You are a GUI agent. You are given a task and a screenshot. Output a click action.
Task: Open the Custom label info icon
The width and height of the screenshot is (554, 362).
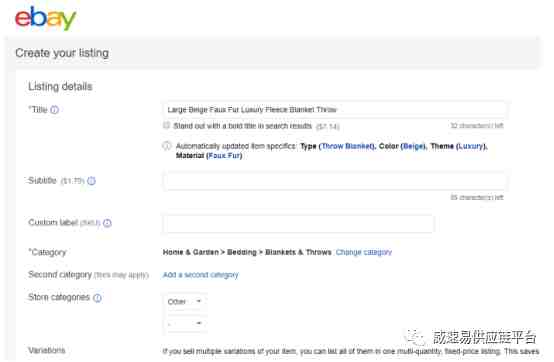[107, 223]
